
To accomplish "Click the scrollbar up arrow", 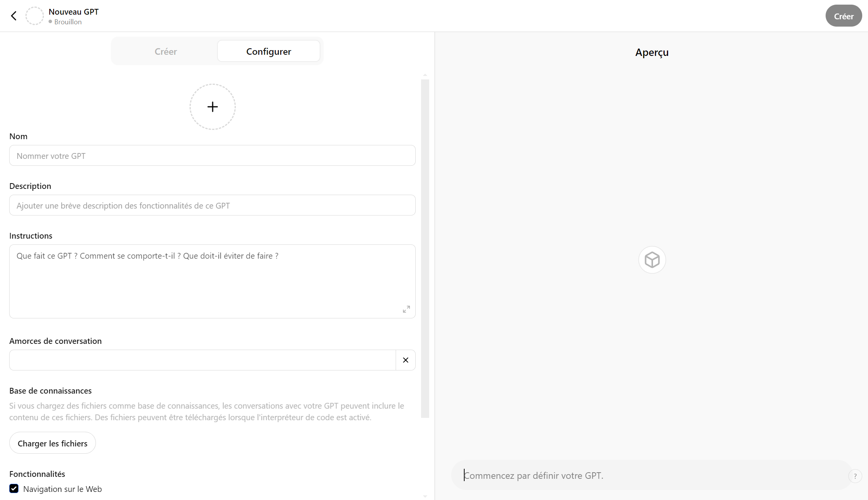I will (x=425, y=75).
